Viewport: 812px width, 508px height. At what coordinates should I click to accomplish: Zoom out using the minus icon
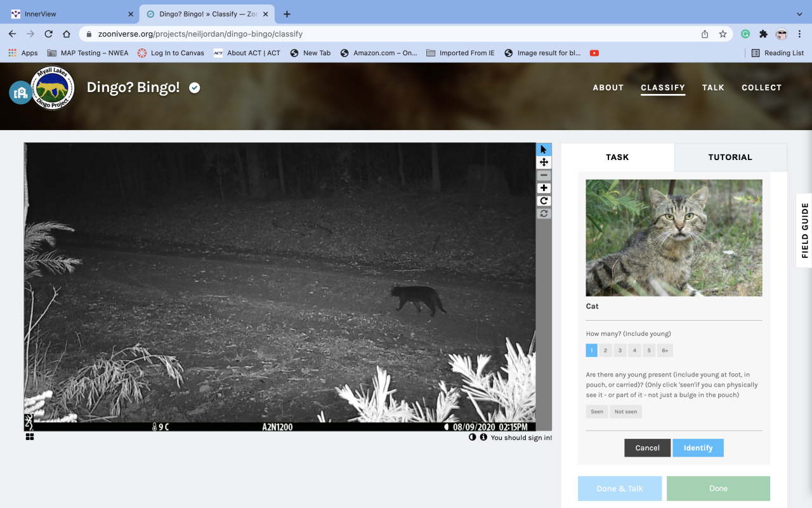[x=544, y=175]
